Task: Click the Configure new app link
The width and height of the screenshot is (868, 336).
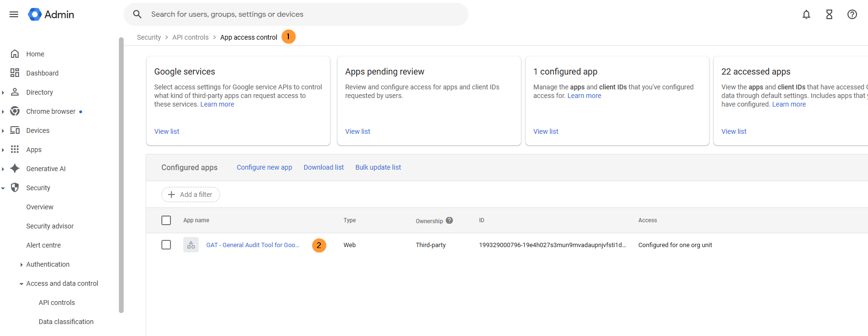Action: pos(264,167)
